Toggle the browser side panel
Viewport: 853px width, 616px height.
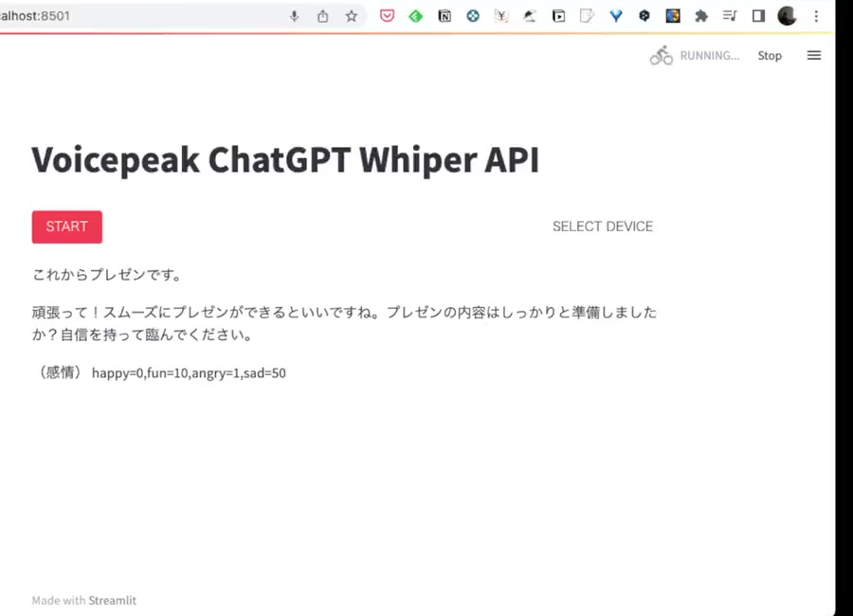[x=758, y=16]
